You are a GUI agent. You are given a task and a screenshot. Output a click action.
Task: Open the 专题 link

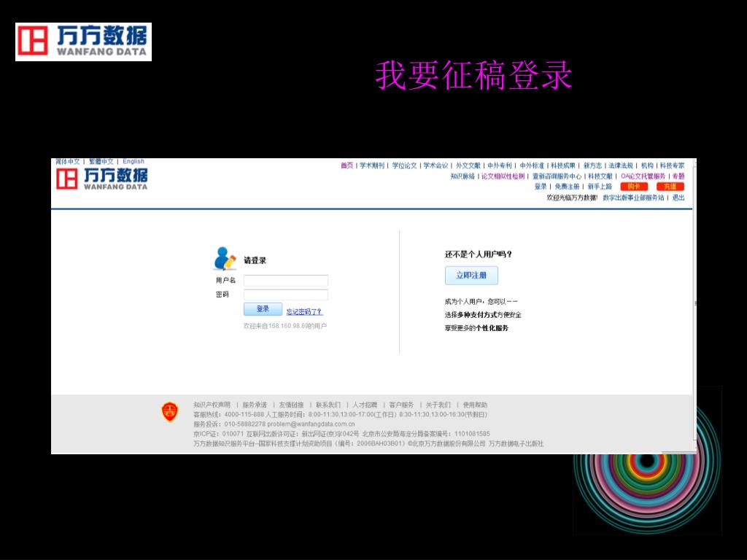[678, 176]
